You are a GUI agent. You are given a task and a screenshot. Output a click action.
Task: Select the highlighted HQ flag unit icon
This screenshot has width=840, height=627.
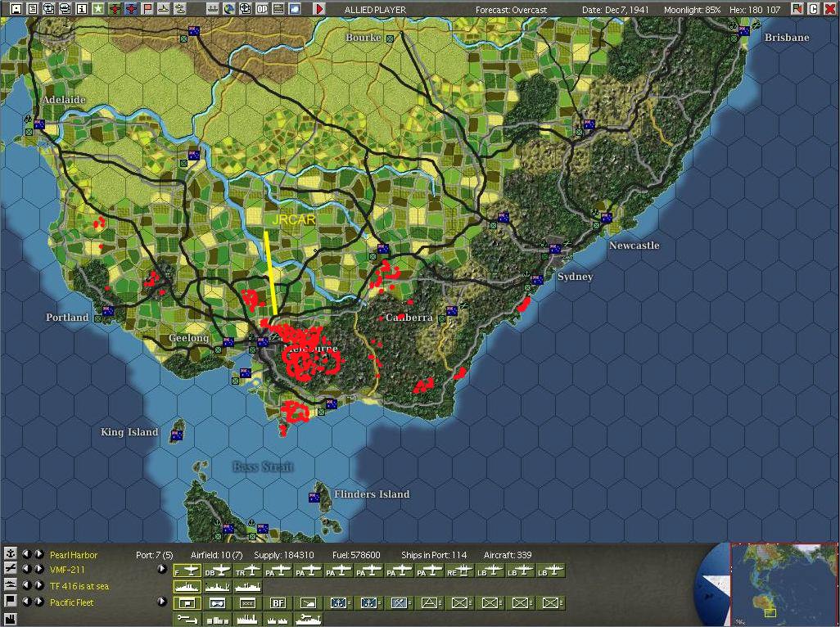187,603
